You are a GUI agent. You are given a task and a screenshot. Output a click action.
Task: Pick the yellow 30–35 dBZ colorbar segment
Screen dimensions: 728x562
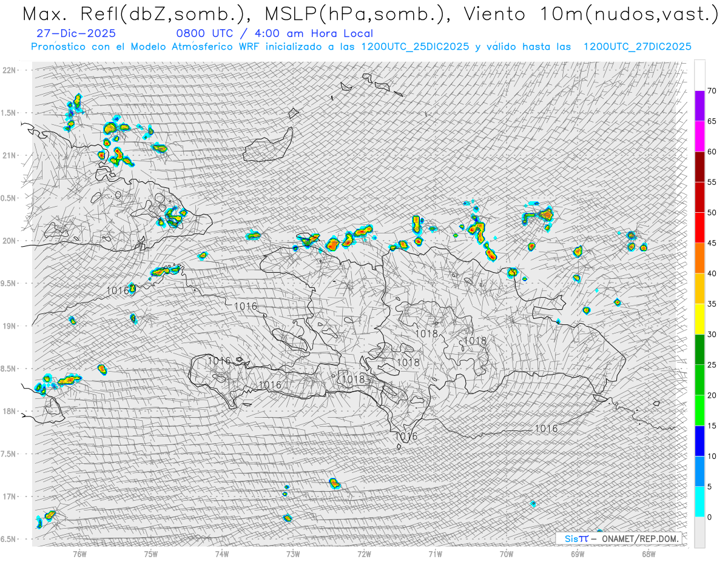pyautogui.click(x=699, y=319)
